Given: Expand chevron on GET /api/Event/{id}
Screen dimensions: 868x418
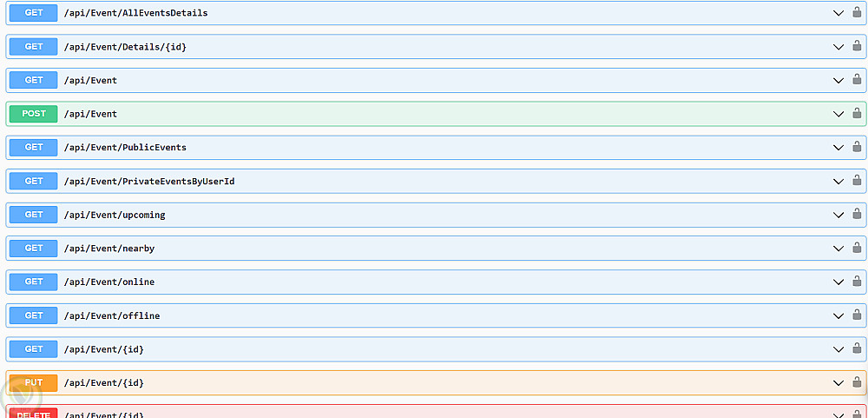Looking at the screenshot, I should point(838,349).
